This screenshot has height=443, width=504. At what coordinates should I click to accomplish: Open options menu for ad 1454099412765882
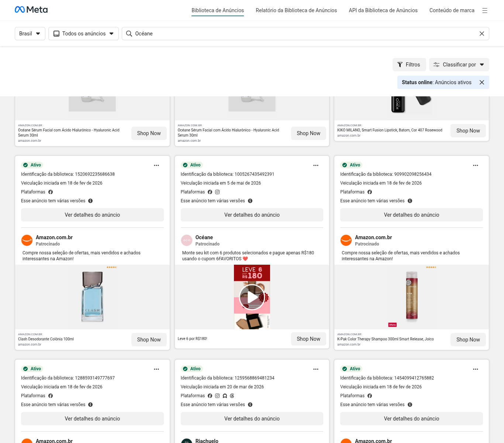(x=476, y=369)
